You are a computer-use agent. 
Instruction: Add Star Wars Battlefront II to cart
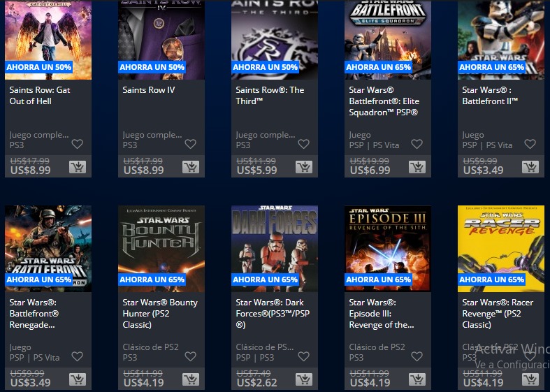[530, 167]
